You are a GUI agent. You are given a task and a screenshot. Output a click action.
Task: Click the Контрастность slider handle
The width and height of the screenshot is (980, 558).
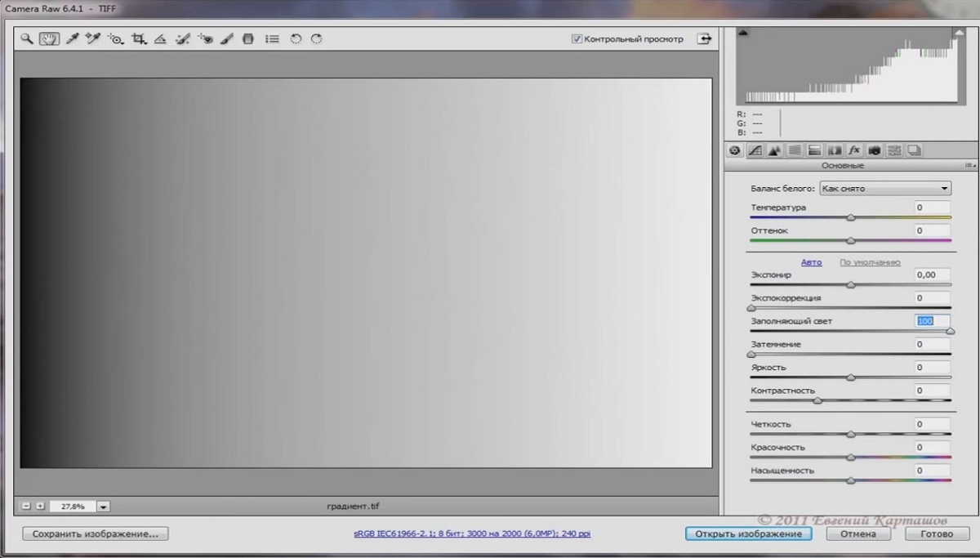(817, 400)
